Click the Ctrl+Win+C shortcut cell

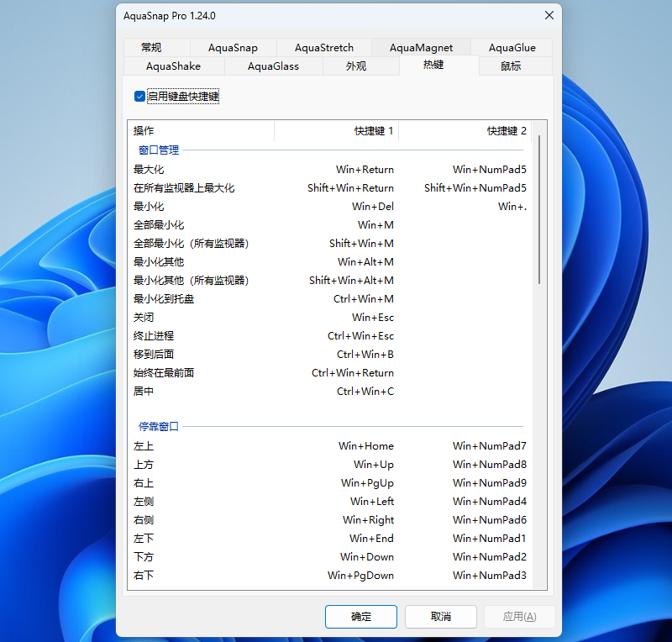pos(365,391)
